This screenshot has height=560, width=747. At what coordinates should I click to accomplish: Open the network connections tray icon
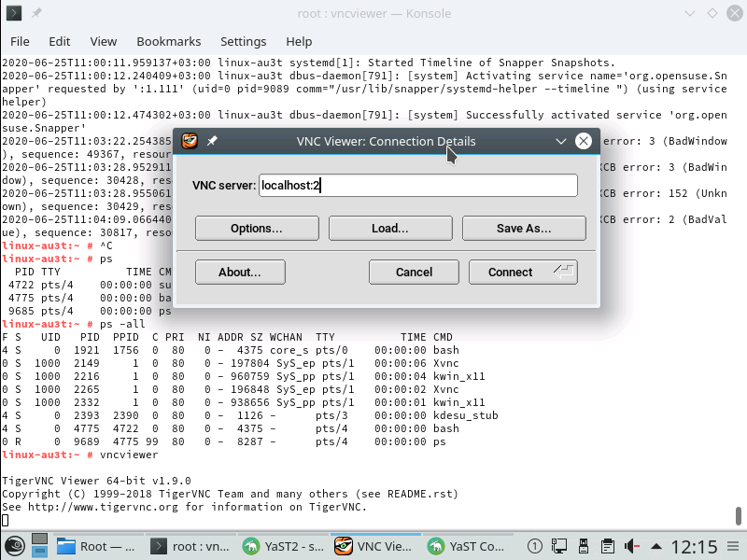click(558, 546)
